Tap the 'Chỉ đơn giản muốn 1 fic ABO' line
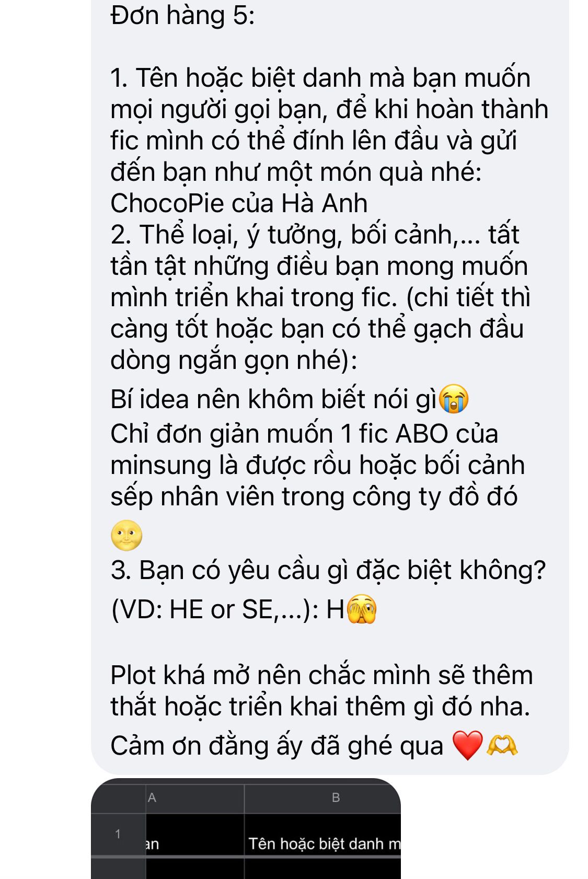588x879 pixels. click(304, 434)
